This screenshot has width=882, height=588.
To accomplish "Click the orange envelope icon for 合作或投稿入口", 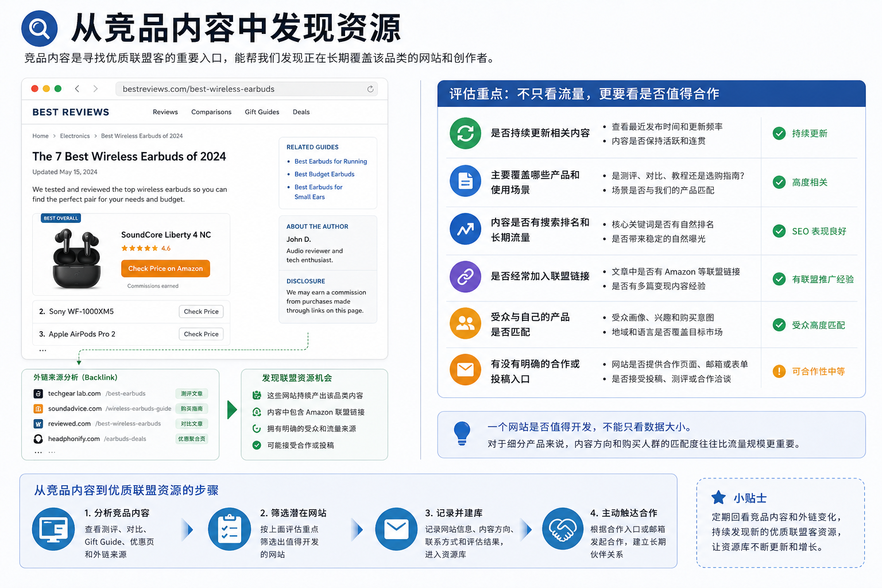I will click(465, 370).
